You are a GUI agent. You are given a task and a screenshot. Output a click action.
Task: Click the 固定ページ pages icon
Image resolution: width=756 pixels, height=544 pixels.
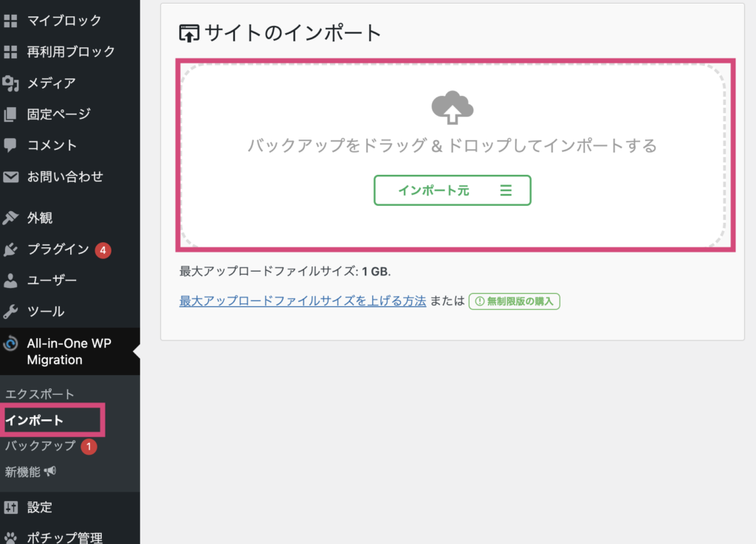(x=10, y=114)
